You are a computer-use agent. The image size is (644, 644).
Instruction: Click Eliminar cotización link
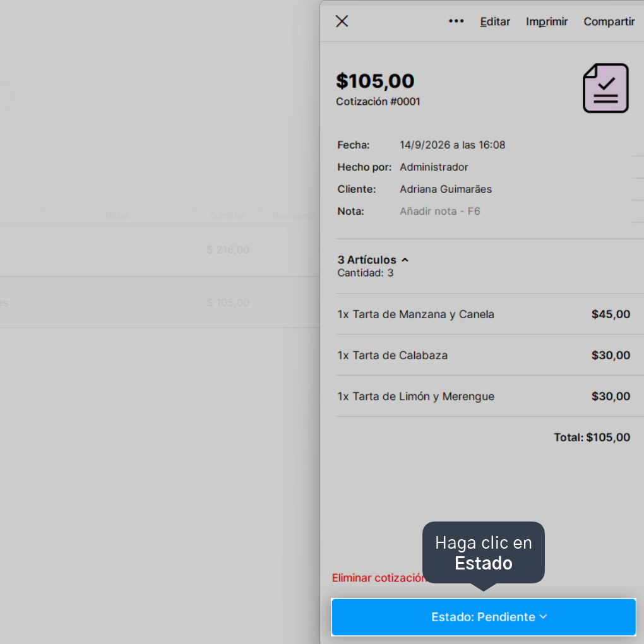[379, 578]
